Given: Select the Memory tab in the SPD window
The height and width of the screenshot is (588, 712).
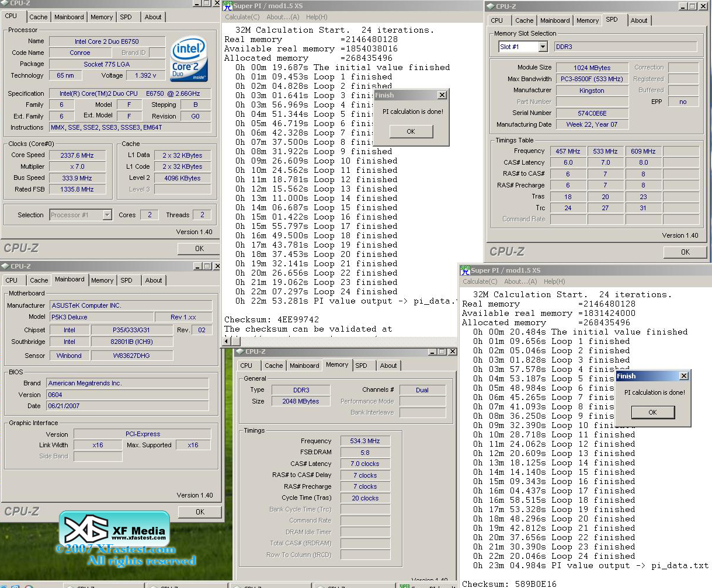Looking at the screenshot, I should (587, 20).
